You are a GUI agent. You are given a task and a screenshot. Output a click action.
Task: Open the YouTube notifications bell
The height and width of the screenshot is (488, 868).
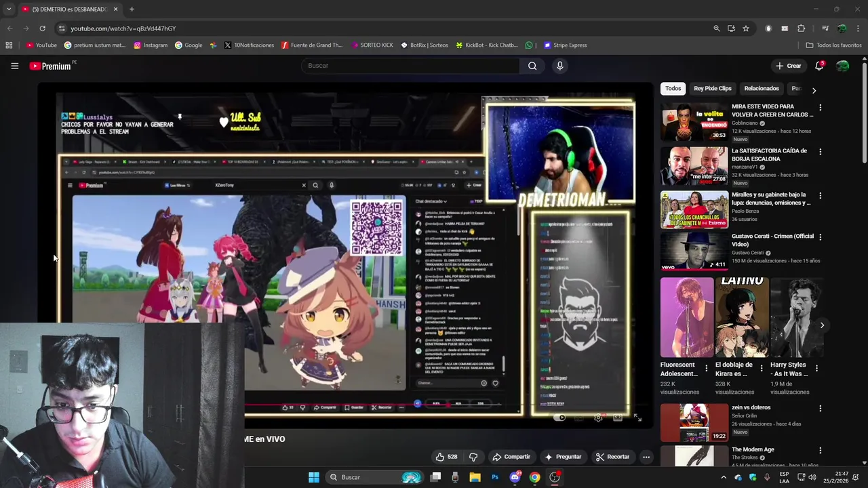coord(819,66)
